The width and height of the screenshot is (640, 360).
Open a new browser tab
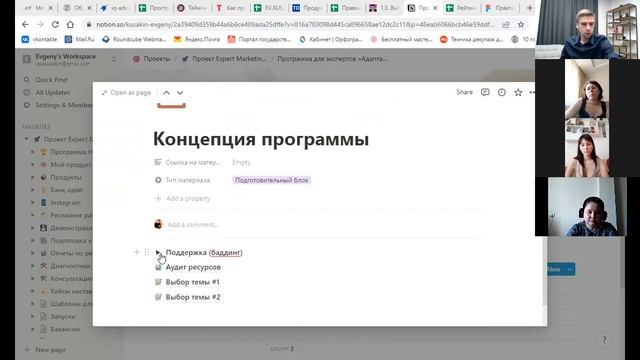(529, 8)
